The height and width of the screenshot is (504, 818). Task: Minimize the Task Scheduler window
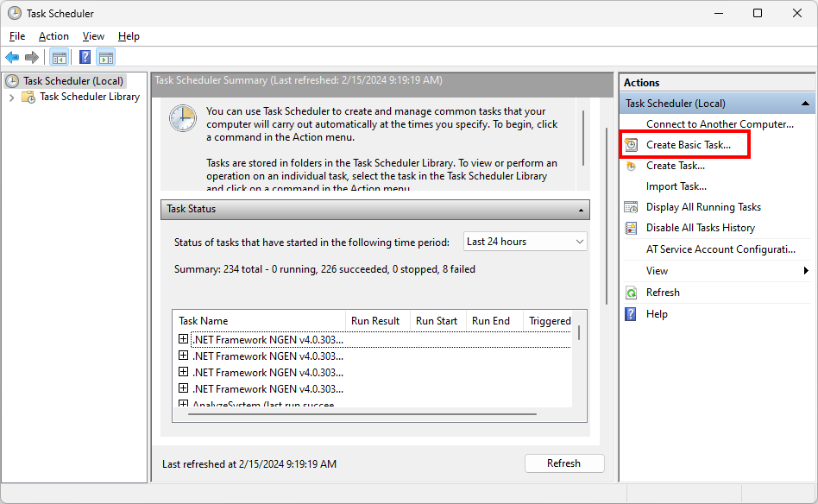tap(719, 13)
